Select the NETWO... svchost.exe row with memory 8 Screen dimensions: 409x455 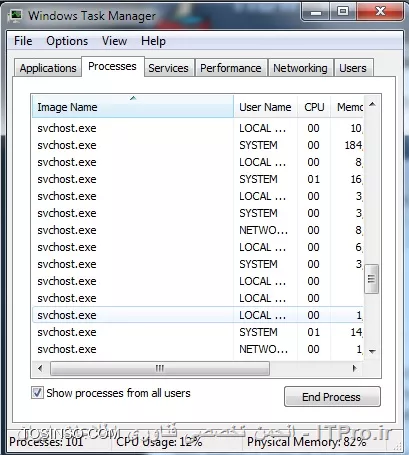click(197, 230)
